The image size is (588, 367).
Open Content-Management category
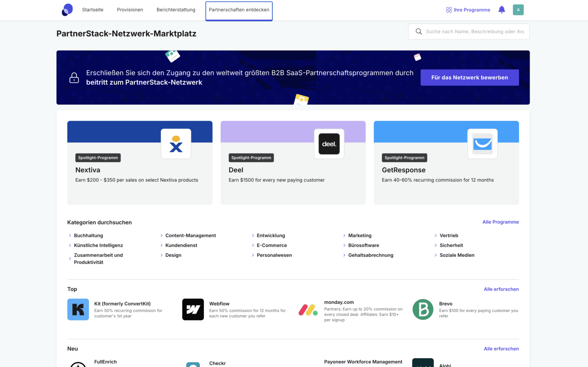(x=191, y=236)
